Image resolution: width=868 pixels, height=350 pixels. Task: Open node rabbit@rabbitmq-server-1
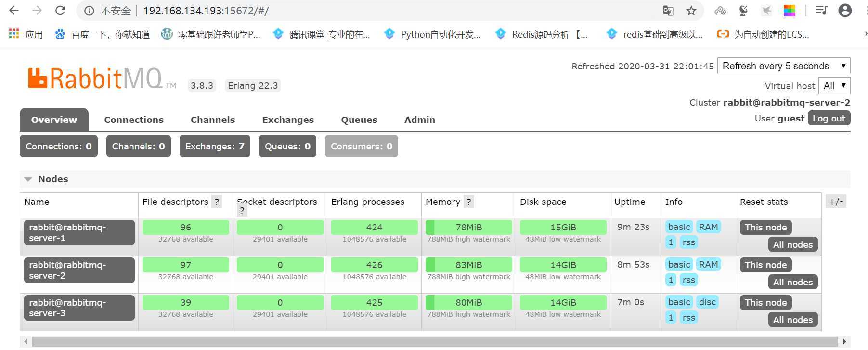(x=79, y=232)
